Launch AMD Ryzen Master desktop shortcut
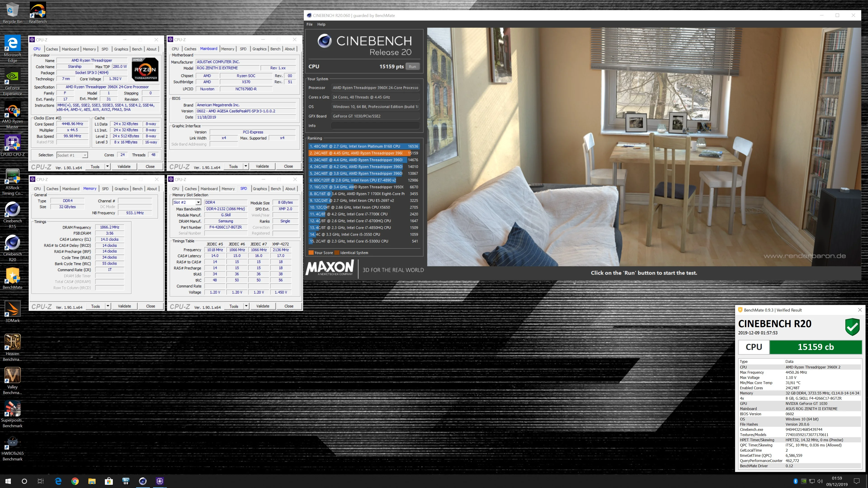 tap(12, 115)
